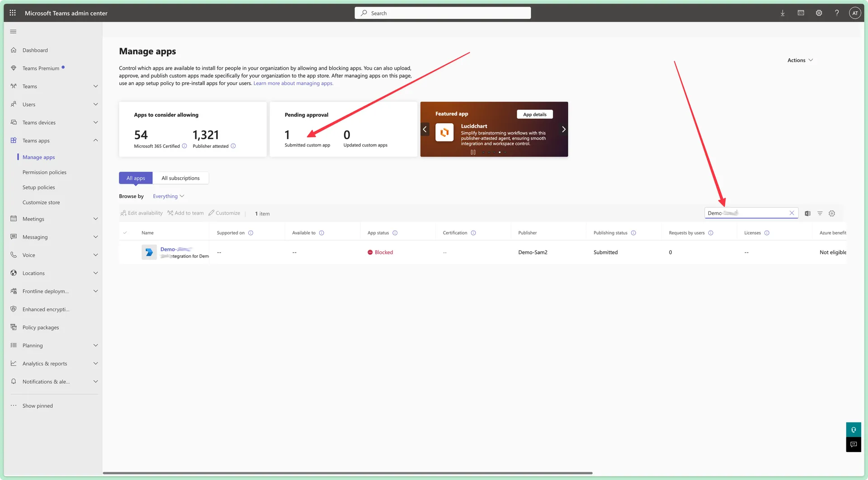
Task: Open the Browse by Everything dropdown
Action: (169, 196)
